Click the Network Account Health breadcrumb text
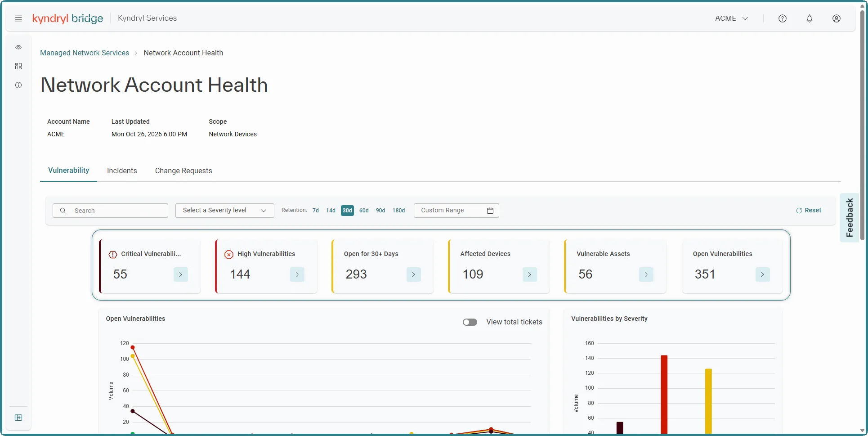This screenshot has width=868, height=436. click(183, 53)
